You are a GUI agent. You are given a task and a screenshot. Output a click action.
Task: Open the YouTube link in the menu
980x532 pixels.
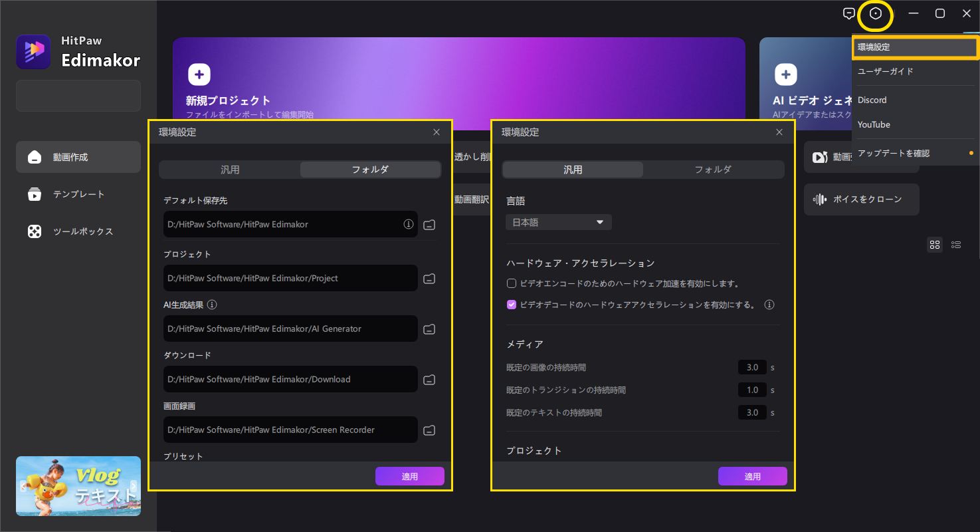click(x=874, y=124)
